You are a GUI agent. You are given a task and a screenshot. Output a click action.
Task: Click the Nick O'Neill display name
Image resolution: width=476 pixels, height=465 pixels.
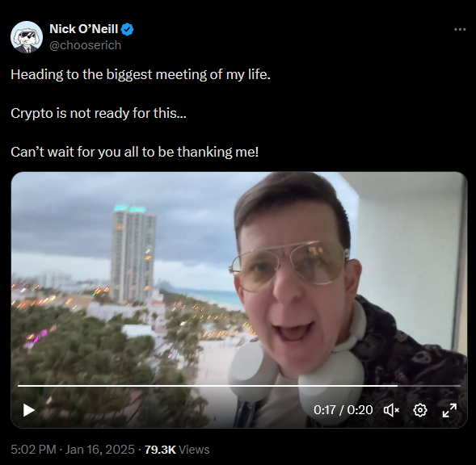coord(83,29)
